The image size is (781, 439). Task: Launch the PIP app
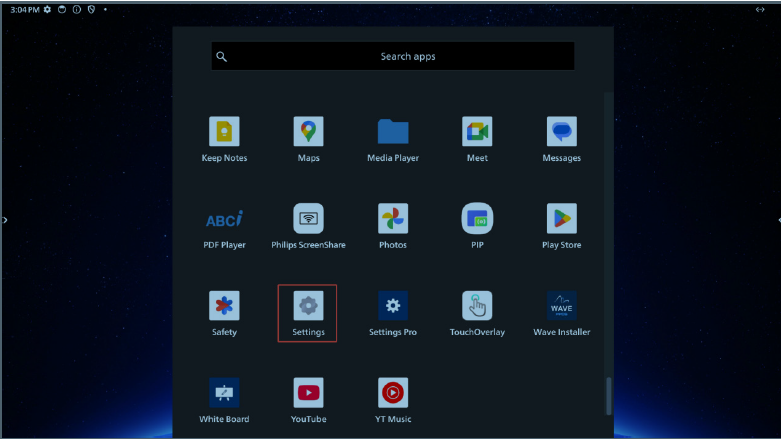pyautogui.click(x=477, y=219)
